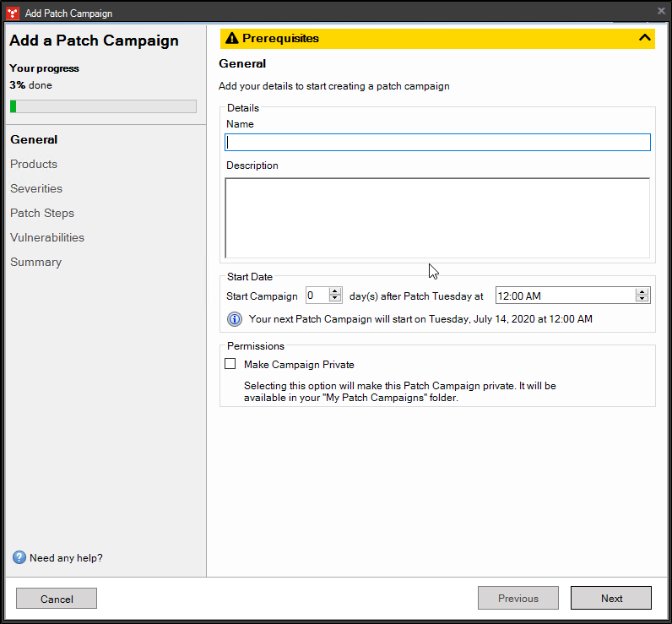Click the down arrow on the time field
Screen dimensions: 672x624
[642, 299]
